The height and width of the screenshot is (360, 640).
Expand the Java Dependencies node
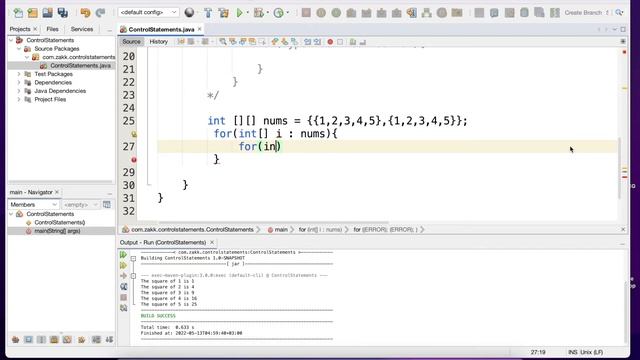19,91
